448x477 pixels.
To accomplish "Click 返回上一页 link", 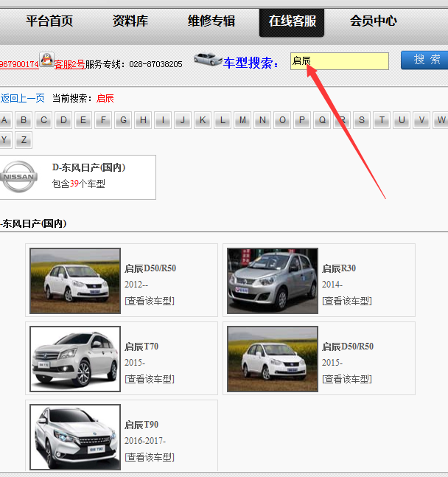I will 23,98.
